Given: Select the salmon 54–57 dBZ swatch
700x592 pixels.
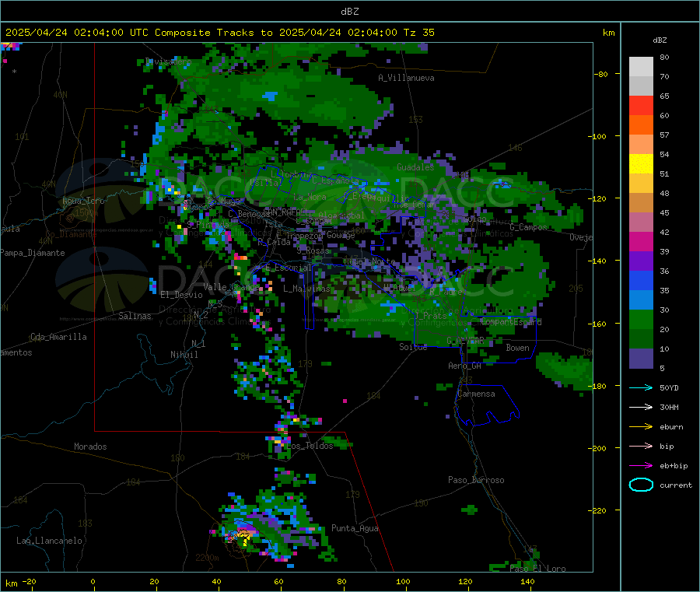Looking at the screenshot, I should click(641, 145).
